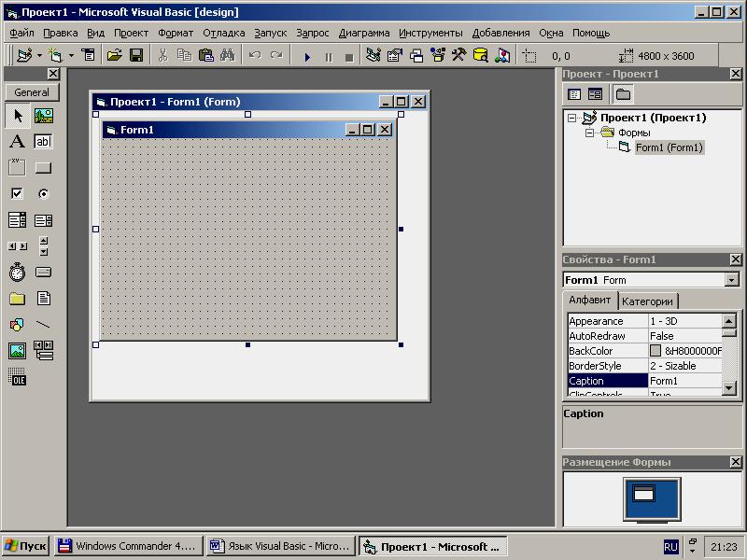Select the CommandButton control tool
Image resolution: width=747 pixels, height=560 pixels.
pos(43,168)
